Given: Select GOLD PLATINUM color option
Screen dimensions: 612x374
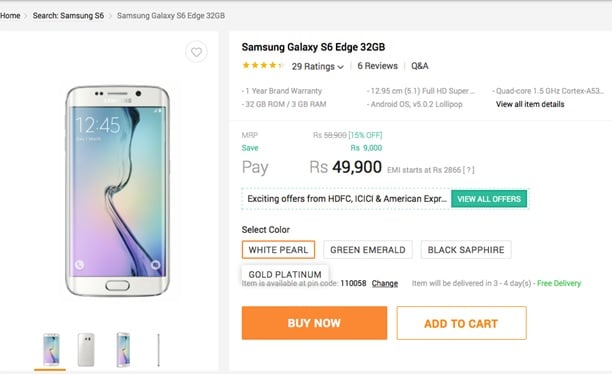Looking at the screenshot, I should pyautogui.click(x=285, y=274).
